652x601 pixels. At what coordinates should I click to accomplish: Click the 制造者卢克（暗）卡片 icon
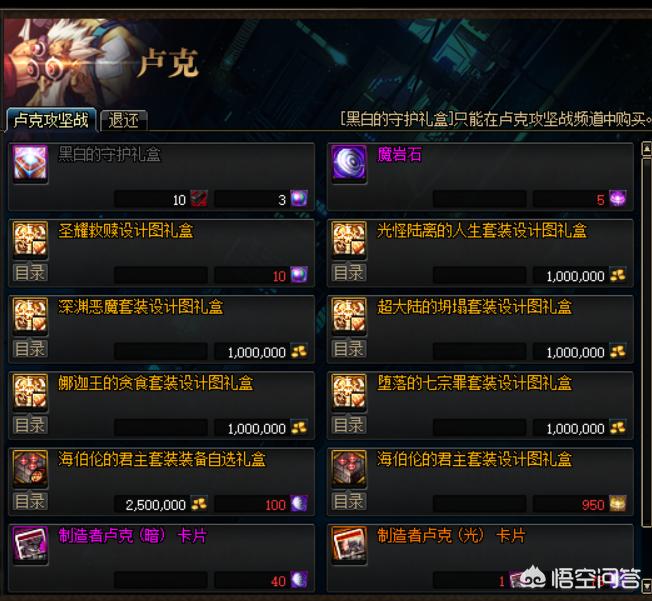click(x=30, y=544)
